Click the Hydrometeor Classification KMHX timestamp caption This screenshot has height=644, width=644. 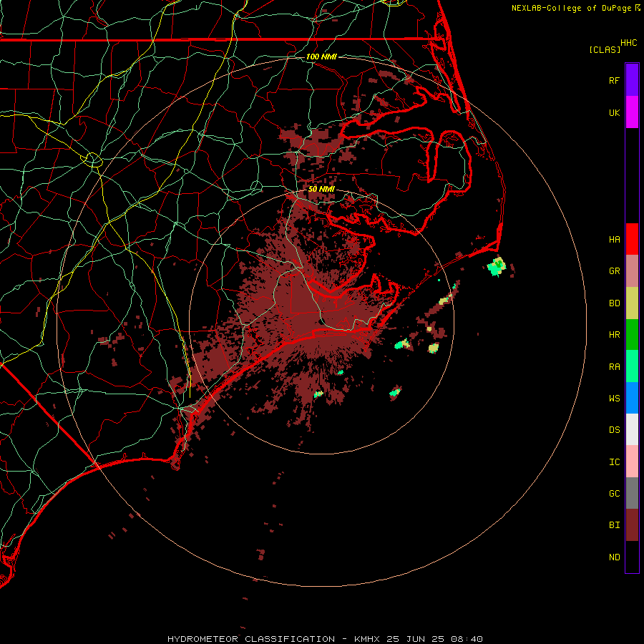click(325, 639)
